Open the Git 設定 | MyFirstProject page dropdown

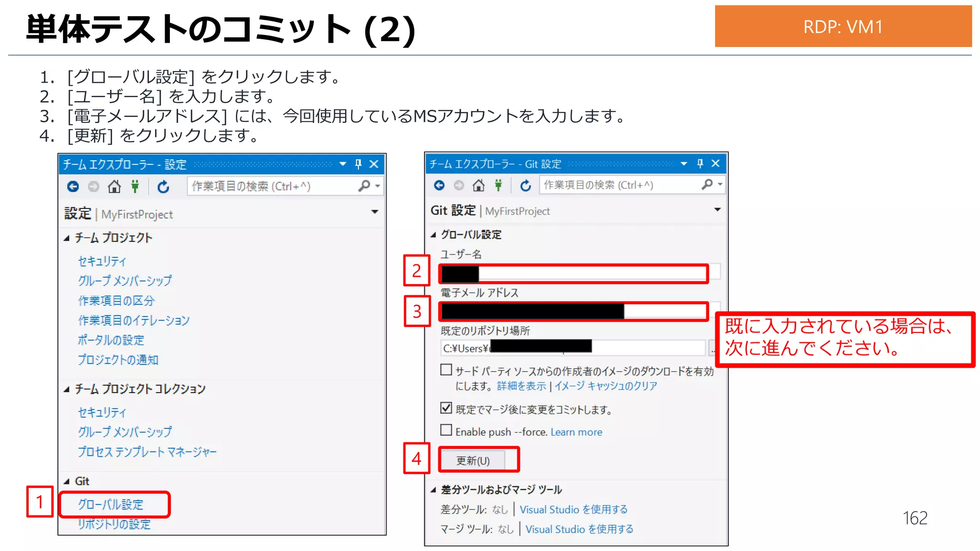pyautogui.click(x=717, y=209)
